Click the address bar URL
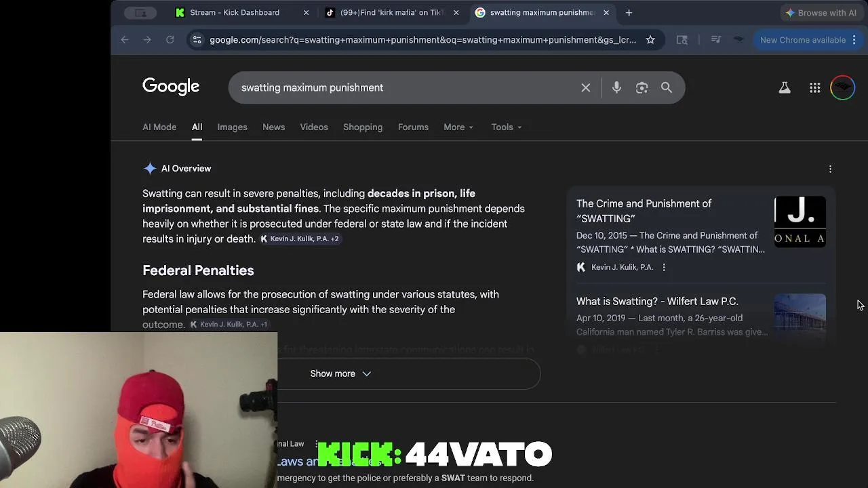 pyautogui.click(x=422, y=40)
